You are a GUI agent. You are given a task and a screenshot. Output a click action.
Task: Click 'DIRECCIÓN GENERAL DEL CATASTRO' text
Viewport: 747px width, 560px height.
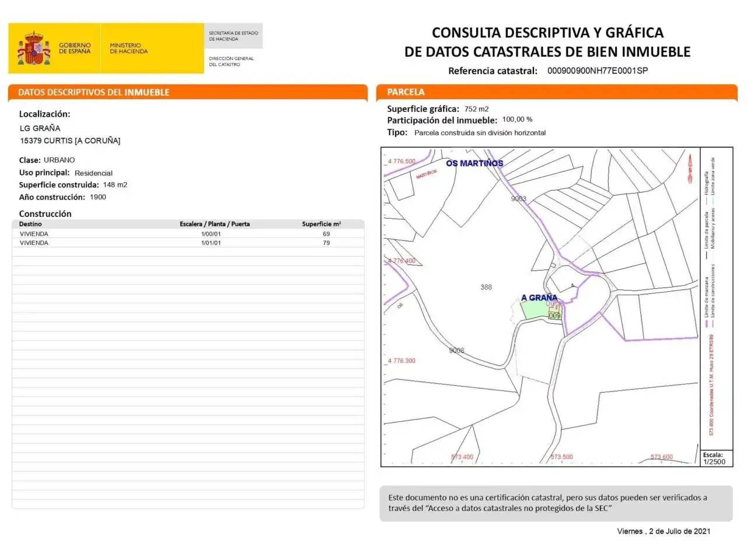coord(231,61)
